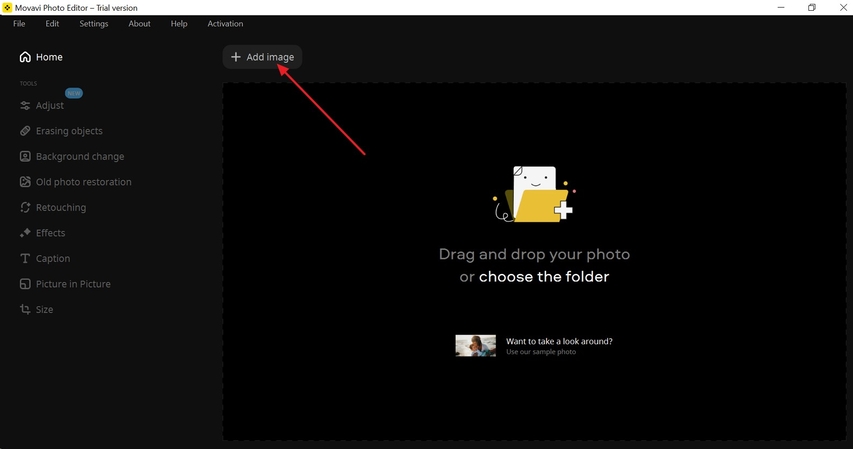Screen dimensions: 853x449
Task: Select the Caption T icon
Action: (25, 259)
